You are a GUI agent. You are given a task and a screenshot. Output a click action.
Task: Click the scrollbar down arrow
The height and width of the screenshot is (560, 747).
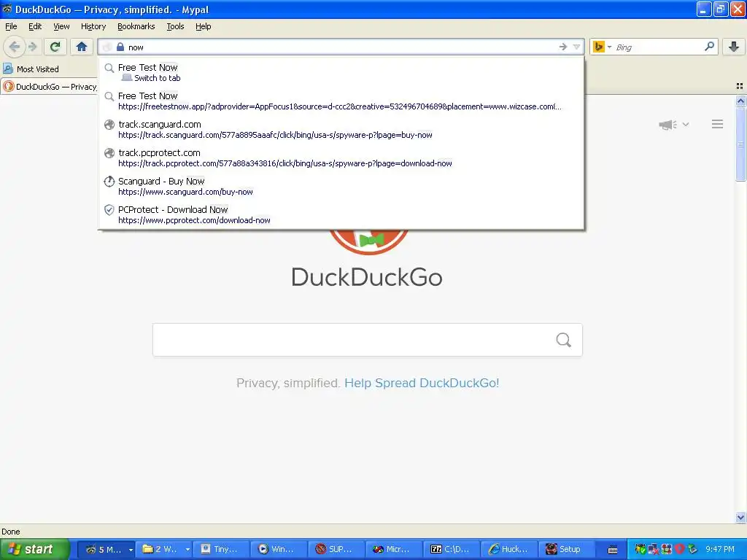[x=740, y=517]
